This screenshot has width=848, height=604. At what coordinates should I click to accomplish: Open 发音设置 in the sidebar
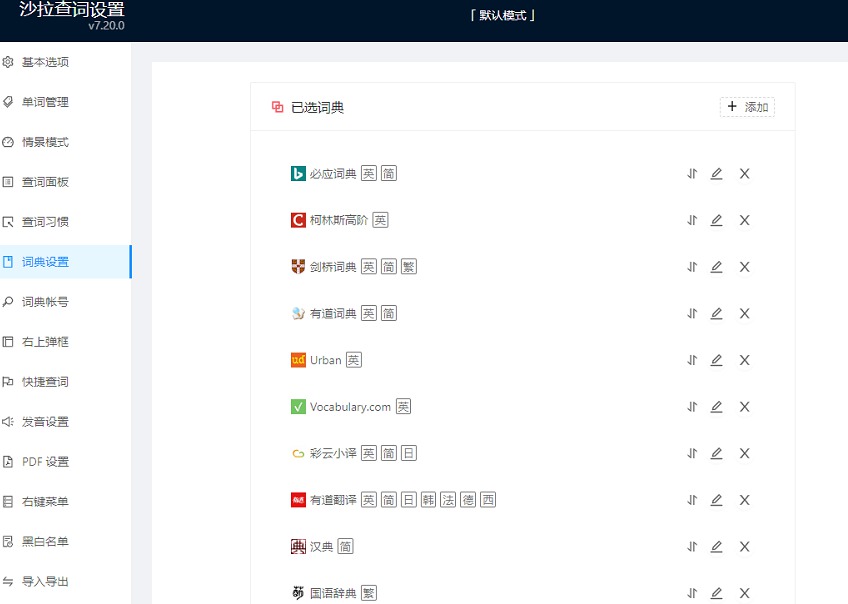pyautogui.click(x=65, y=422)
